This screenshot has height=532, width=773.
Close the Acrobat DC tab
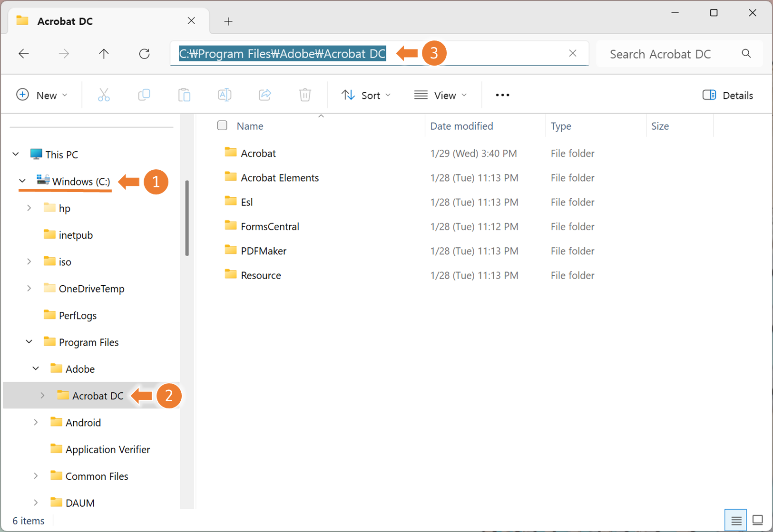(191, 21)
